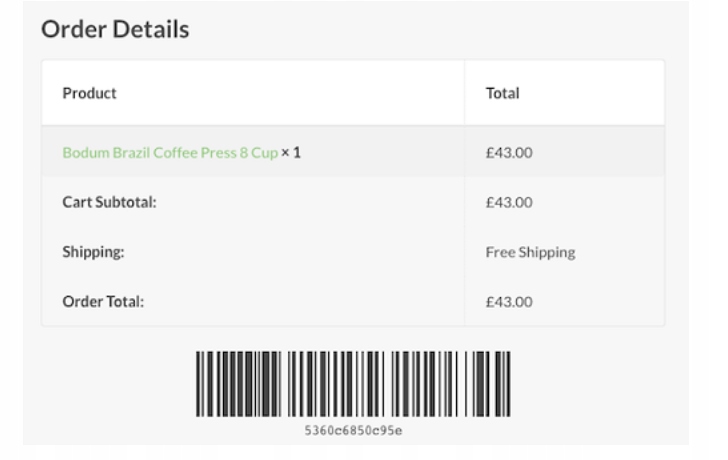Click the leftmost bars of the barcode
This screenshot has height=460, width=728.
(x=201, y=383)
